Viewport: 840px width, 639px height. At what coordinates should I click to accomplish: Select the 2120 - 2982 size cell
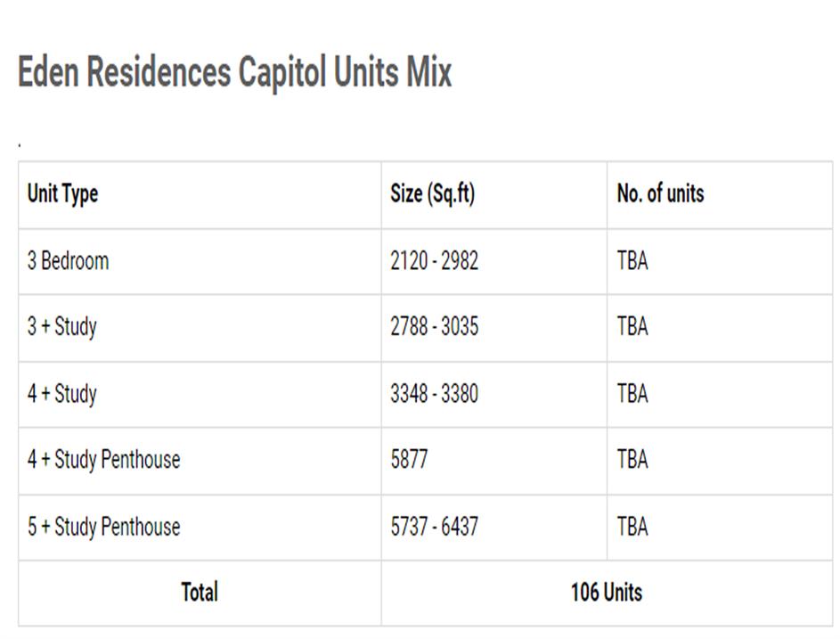click(434, 261)
